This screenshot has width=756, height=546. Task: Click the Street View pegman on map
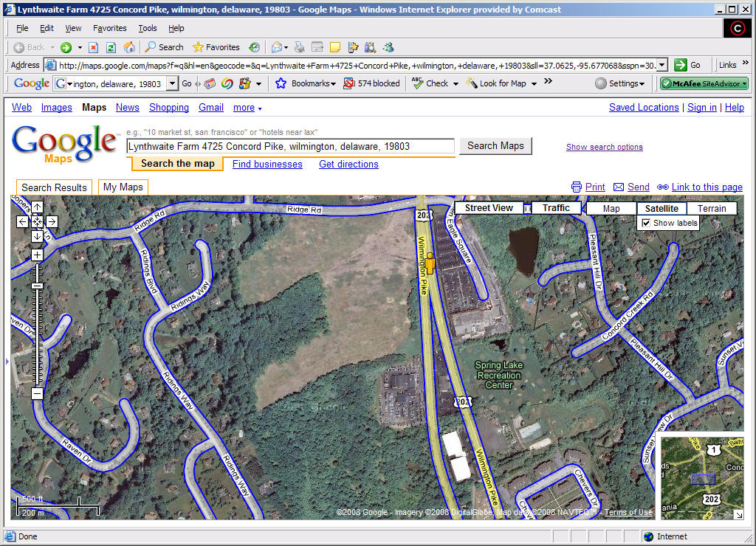(x=430, y=263)
